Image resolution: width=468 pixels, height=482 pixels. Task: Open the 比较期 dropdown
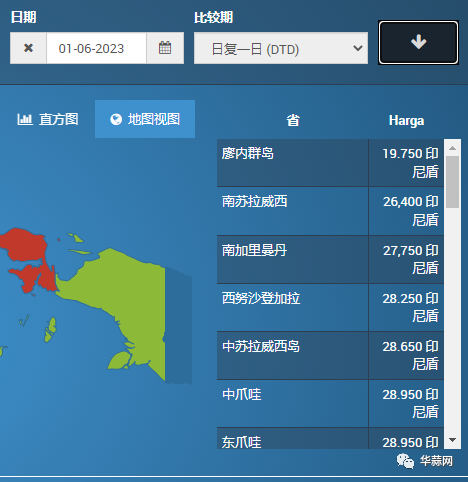click(281, 48)
